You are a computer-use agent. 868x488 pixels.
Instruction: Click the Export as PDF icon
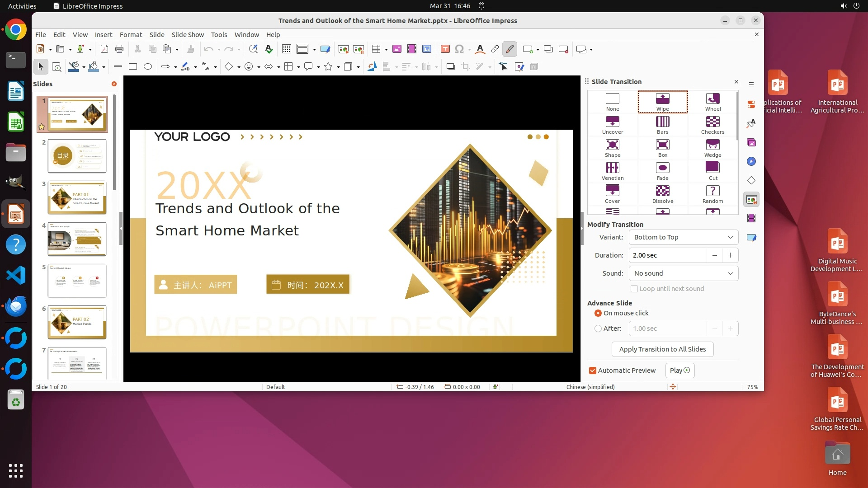point(104,49)
